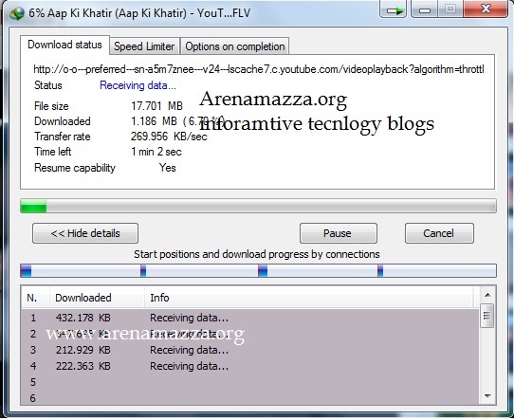Maximize the download window
Viewport: 514px width, 420px height.
pos(450,9)
